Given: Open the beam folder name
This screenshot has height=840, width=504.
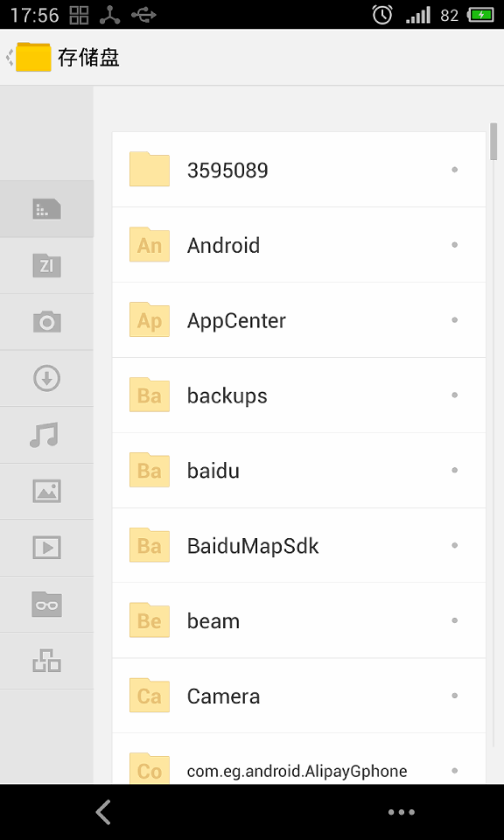Looking at the screenshot, I should click(x=213, y=621).
